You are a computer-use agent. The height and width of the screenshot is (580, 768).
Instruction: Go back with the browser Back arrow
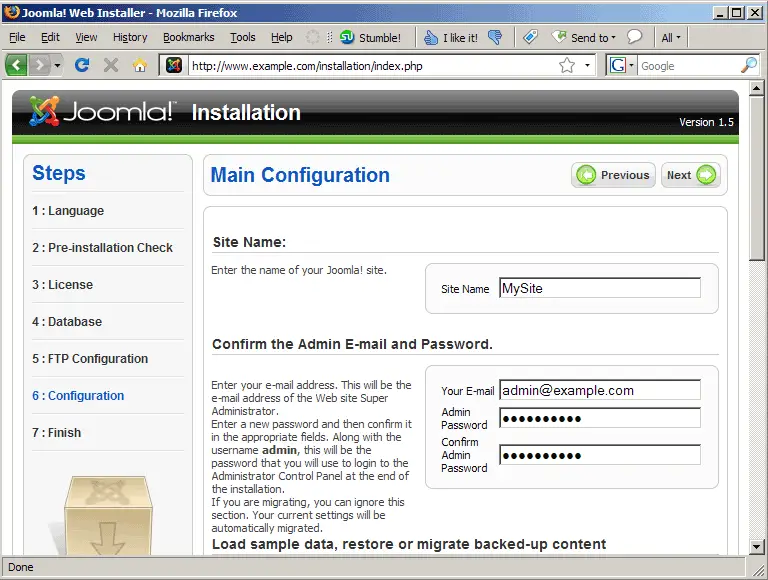click(x=16, y=65)
